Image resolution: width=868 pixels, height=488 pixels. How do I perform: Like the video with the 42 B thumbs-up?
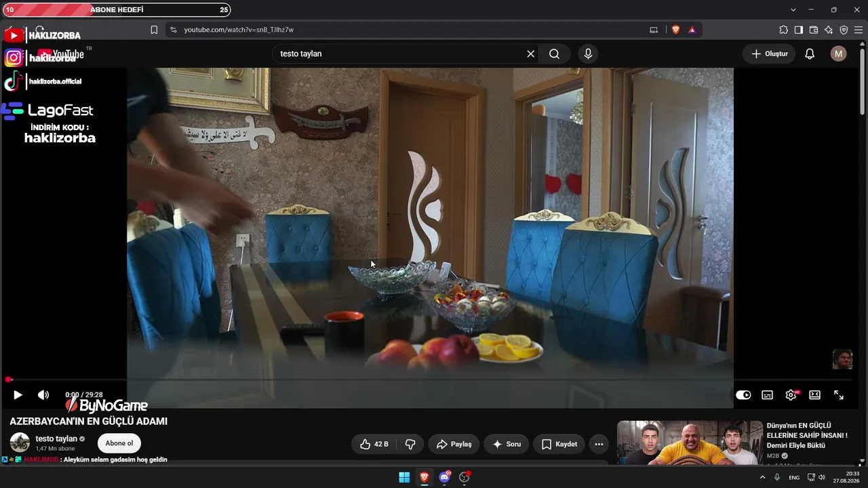tap(374, 444)
